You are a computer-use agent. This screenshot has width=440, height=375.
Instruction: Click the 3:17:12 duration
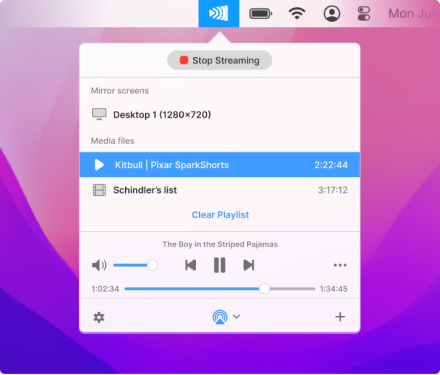click(333, 190)
